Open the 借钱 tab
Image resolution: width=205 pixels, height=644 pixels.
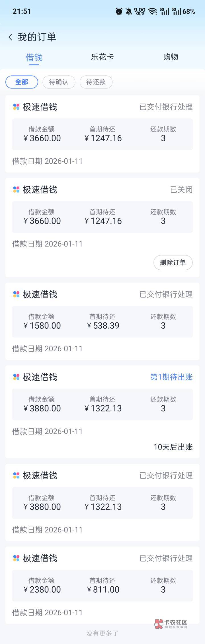click(x=34, y=58)
